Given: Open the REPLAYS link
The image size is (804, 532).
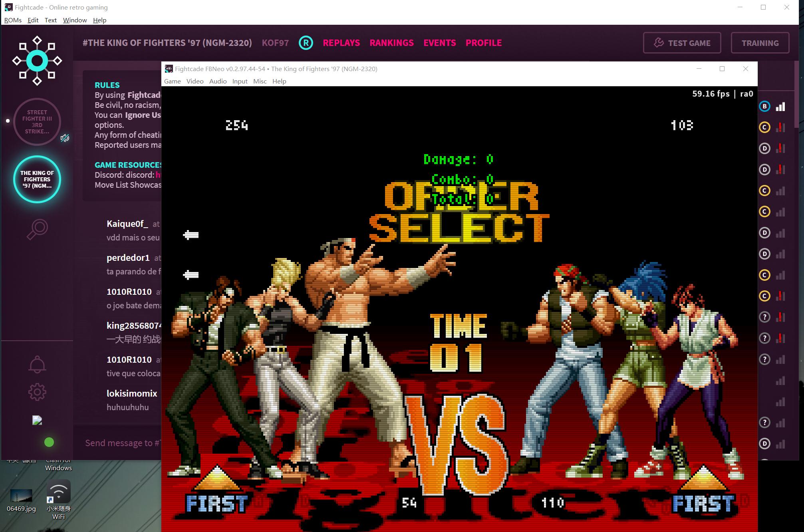Looking at the screenshot, I should click(x=341, y=43).
